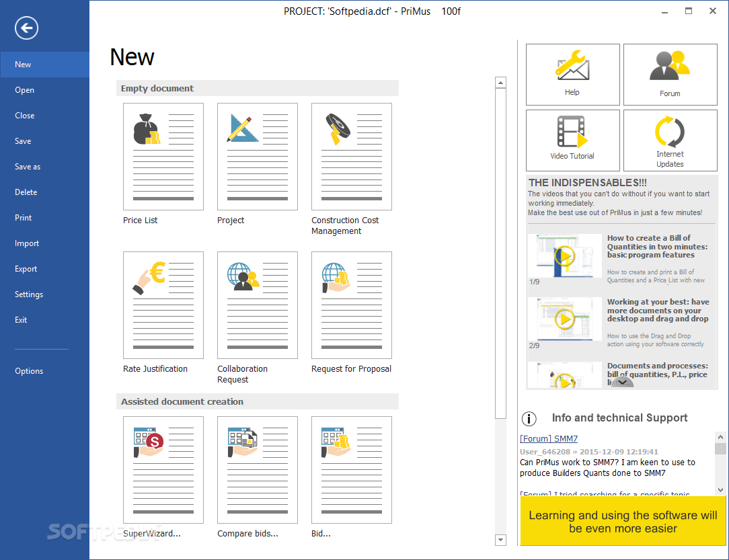Viewport: 729px width, 560px height.
Task: Go back using the circled arrow button
Action: (26, 28)
